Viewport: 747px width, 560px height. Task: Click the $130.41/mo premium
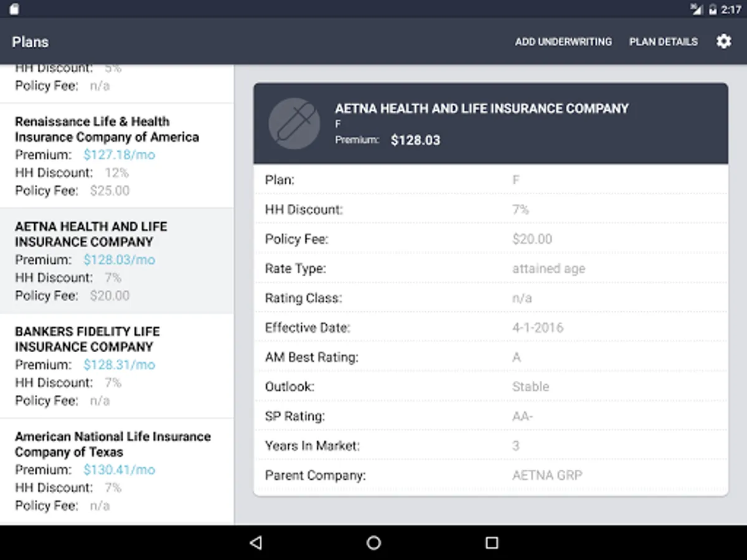[120, 470]
